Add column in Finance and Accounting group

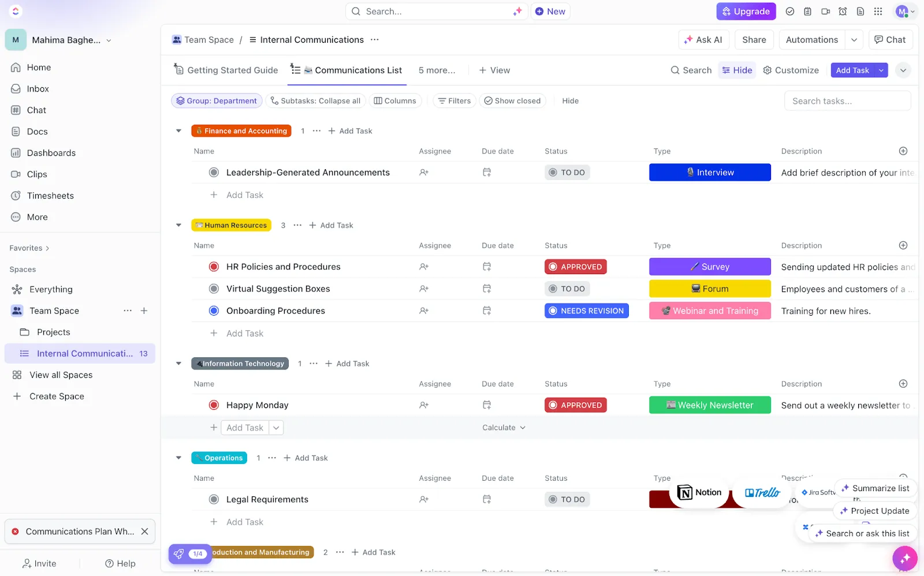coord(903,151)
